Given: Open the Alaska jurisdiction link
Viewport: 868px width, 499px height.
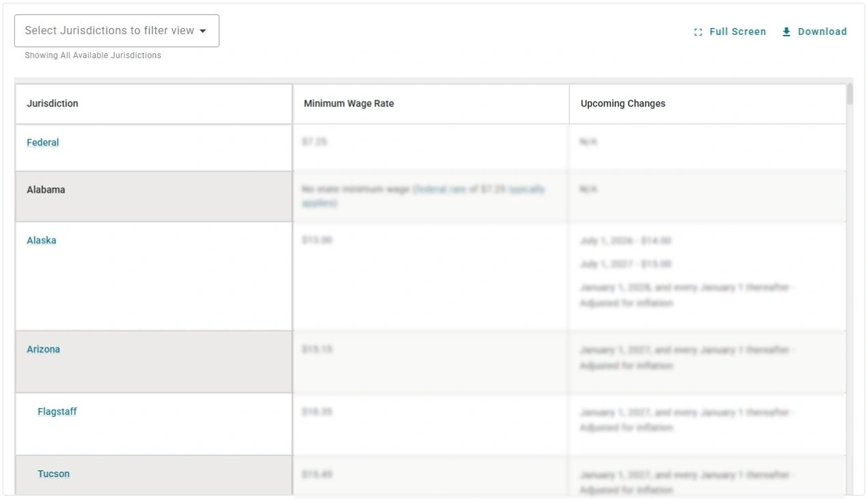Looking at the screenshot, I should tap(41, 240).
